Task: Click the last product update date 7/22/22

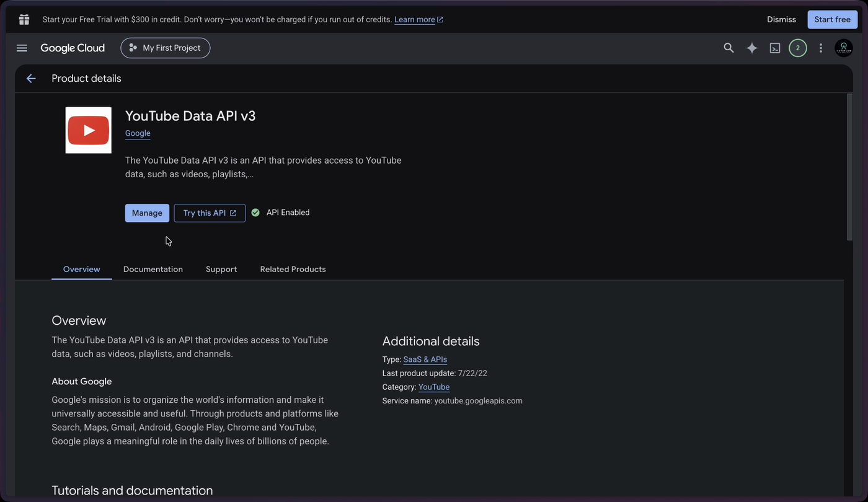Action: (x=472, y=373)
